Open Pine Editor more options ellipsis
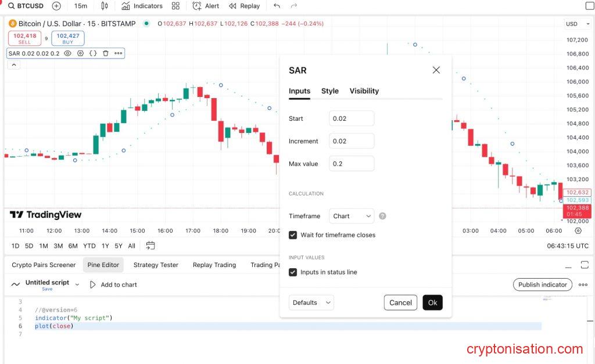 [583, 284]
